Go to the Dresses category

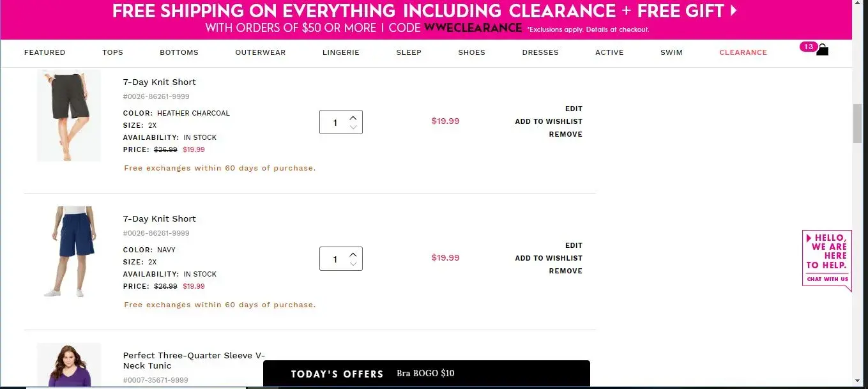coord(540,52)
